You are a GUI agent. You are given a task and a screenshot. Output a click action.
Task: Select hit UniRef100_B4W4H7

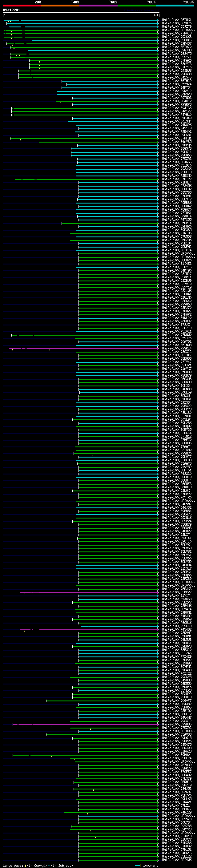tap(177, 717)
